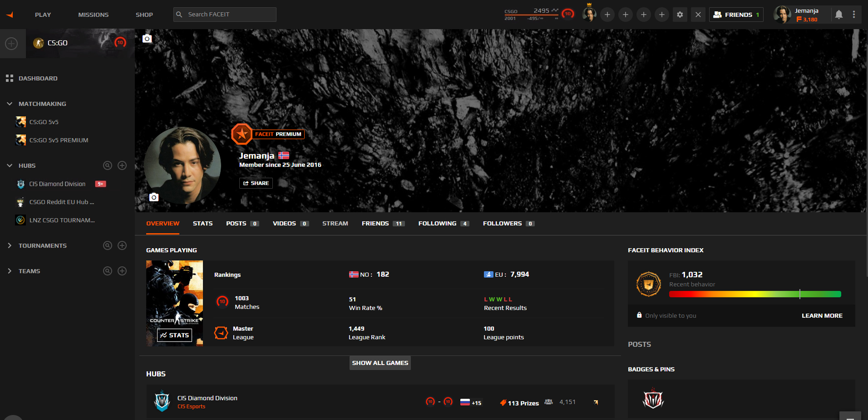This screenshot has height=420, width=868.
Task: Click the FACEIT Premium star badge
Action: pyautogui.click(x=242, y=134)
